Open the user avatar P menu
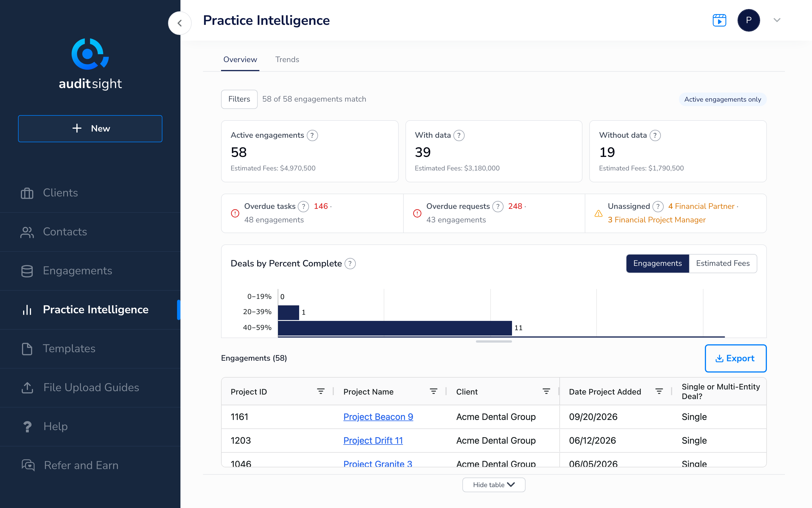The image size is (812, 508). pos(749,21)
